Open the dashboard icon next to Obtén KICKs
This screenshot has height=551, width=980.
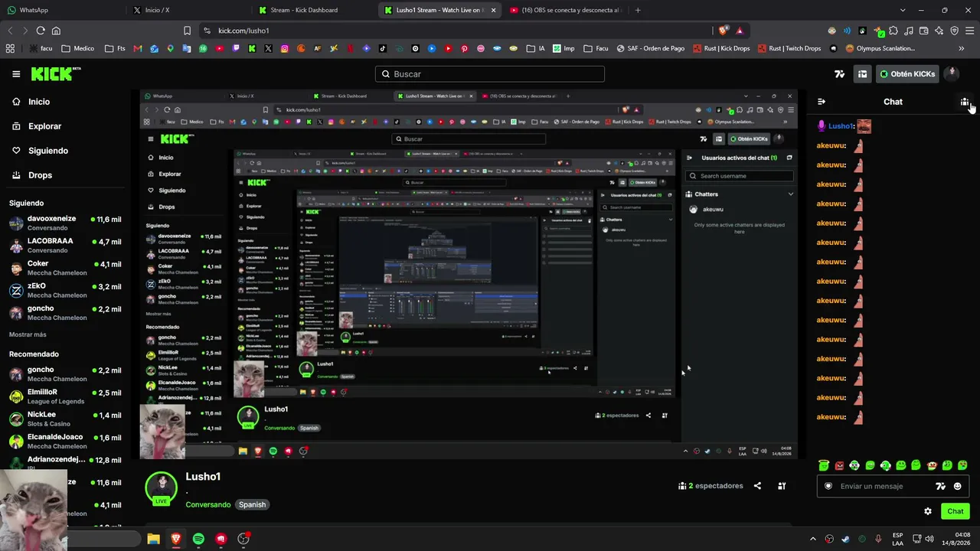coord(862,74)
